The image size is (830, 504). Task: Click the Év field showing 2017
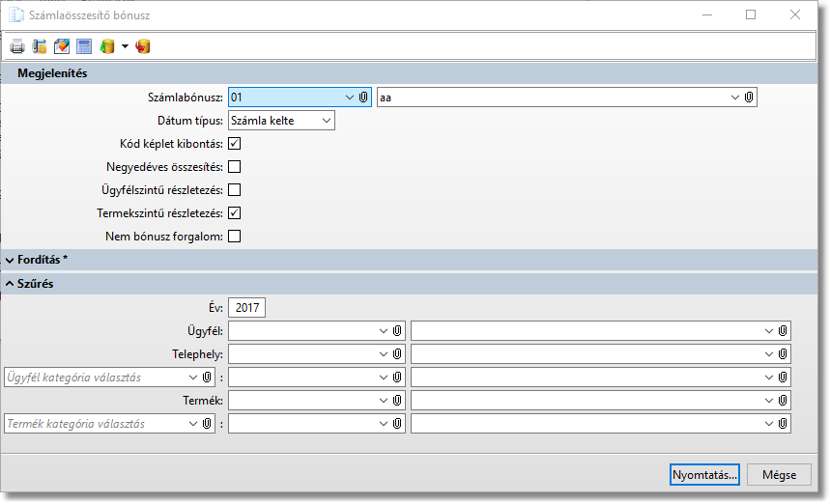pyautogui.click(x=246, y=308)
